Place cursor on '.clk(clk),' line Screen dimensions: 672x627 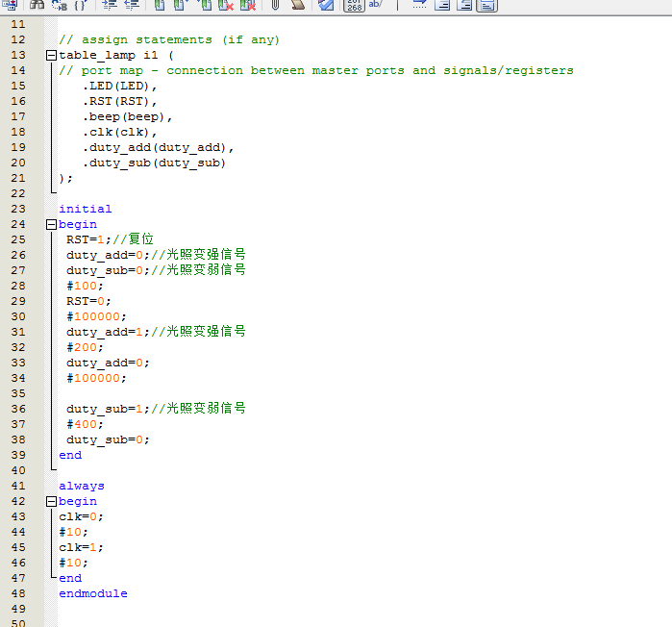[x=119, y=133]
